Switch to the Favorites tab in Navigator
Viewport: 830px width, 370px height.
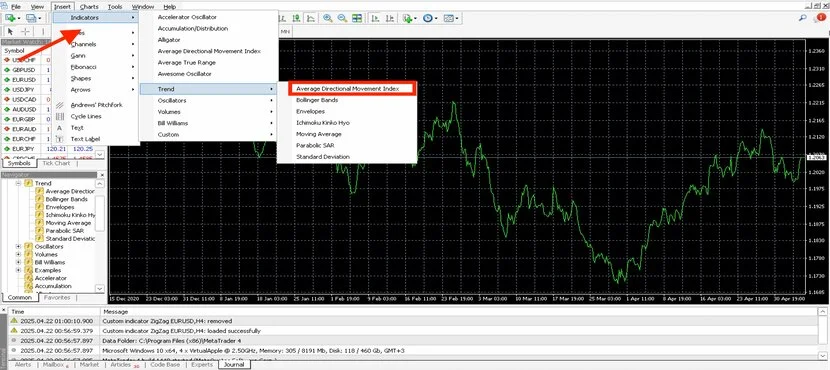pos(57,297)
